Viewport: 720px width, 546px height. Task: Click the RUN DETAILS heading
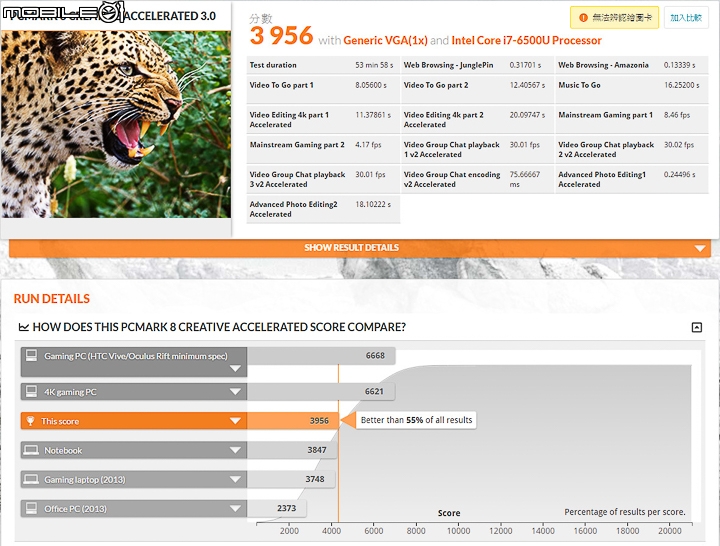click(x=52, y=299)
